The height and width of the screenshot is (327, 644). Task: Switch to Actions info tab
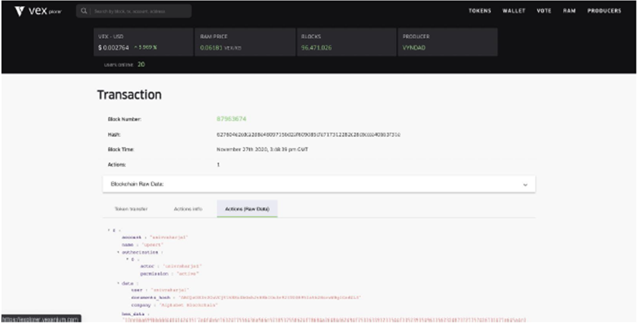tap(188, 209)
